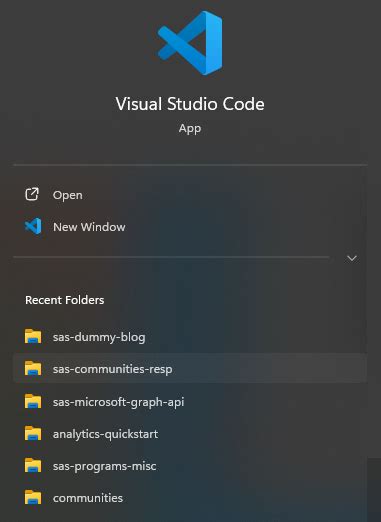Click the folder icon for analytics-quickstart

33,433
